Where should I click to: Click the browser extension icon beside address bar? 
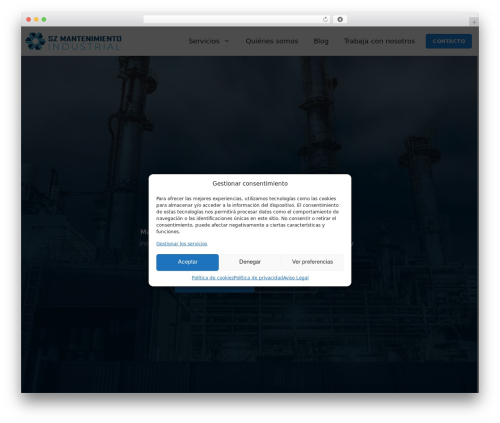tap(340, 19)
